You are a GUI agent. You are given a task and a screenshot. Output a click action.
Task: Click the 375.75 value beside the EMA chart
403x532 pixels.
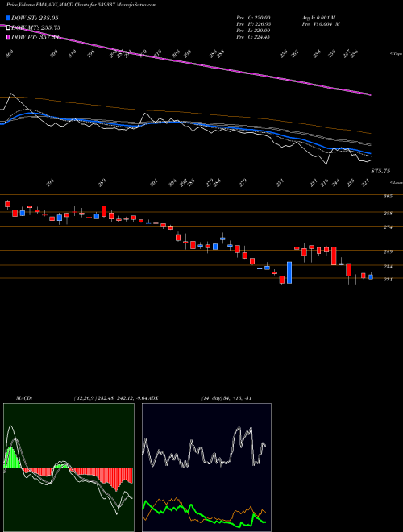pyautogui.click(x=380, y=172)
